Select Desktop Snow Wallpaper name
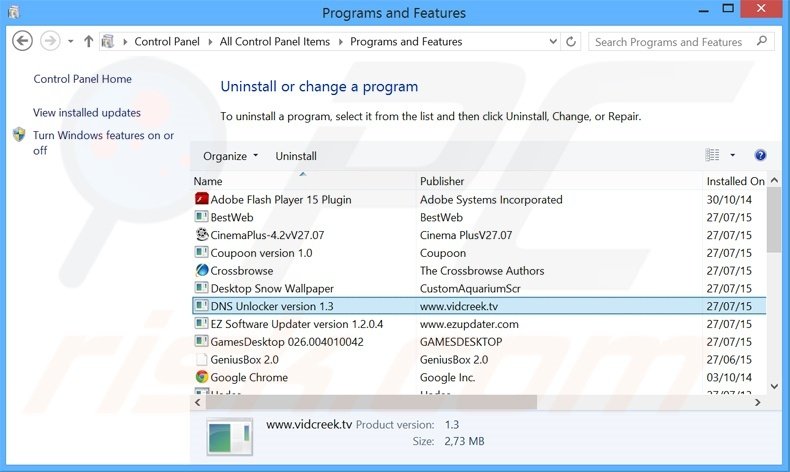The image size is (790, 472). click(272, 288)
